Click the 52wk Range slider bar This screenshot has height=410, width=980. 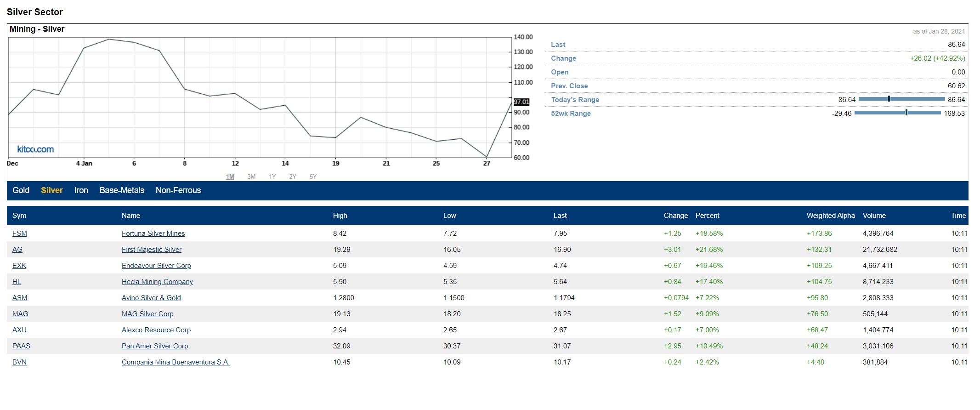point(897,113)
